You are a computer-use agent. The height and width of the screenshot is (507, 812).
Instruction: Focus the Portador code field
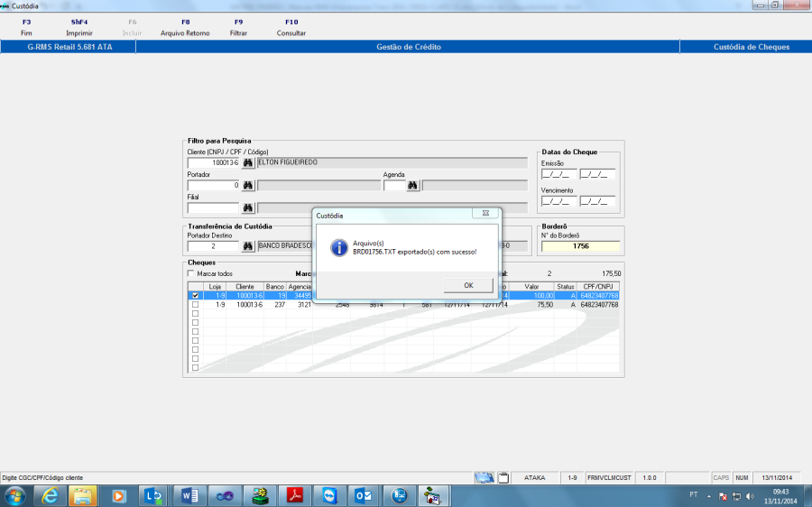[213, 186]
